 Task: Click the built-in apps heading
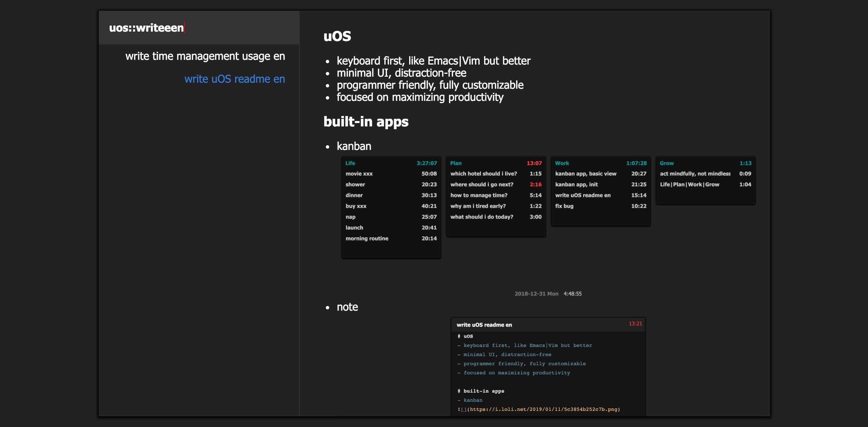point(365,122)
